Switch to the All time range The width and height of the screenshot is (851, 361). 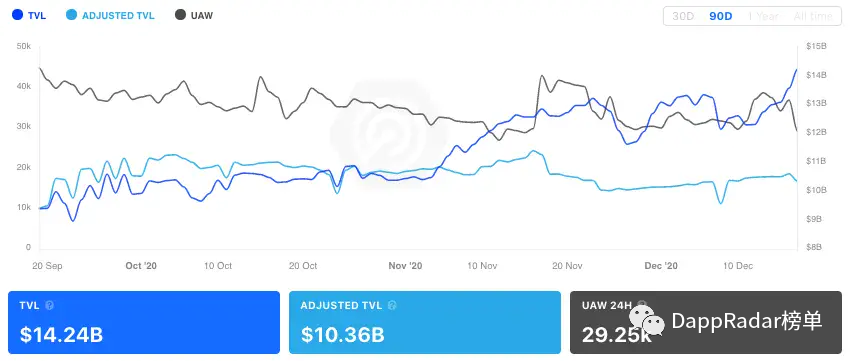pos(812,16)
